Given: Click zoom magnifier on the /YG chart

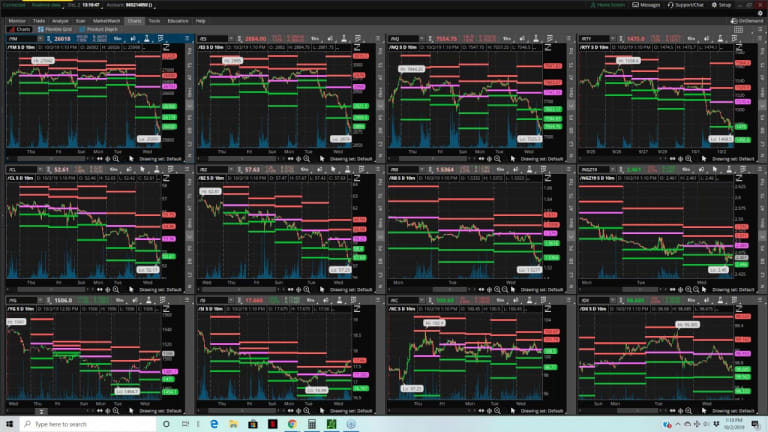Looking at the screenshot, I should 116,411.
